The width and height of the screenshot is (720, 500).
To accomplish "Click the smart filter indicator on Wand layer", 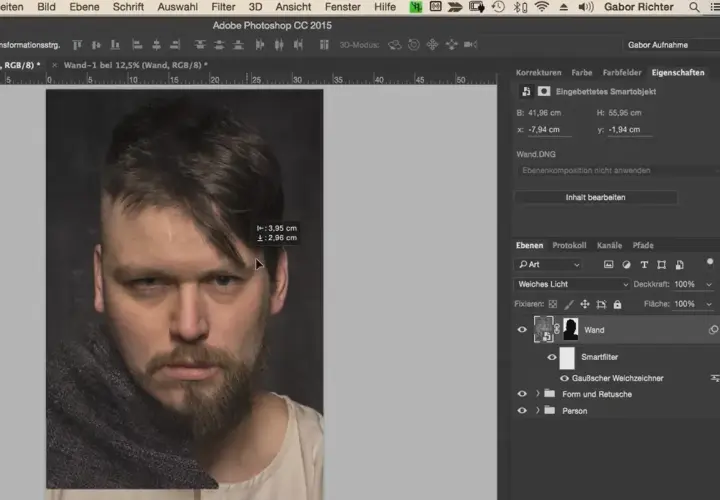I will 713,330.
